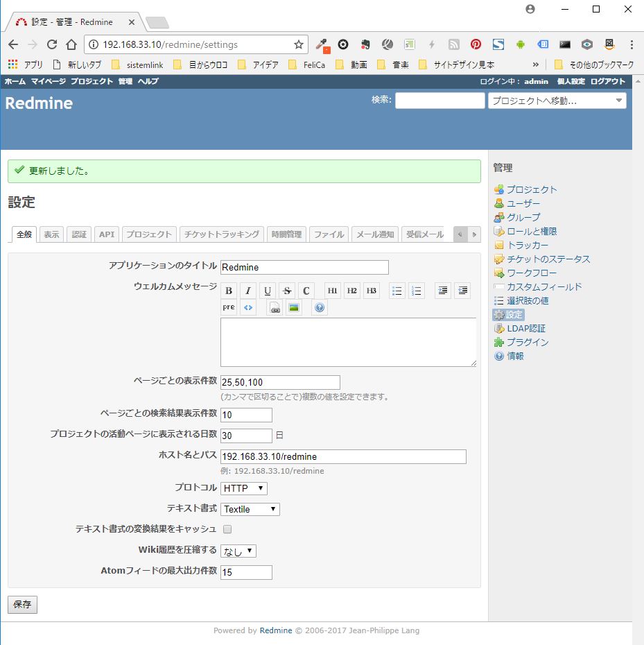This screenshot has width=644, height=645.
Task: Remove block quote indent
Action: click(x=462, y=291)
